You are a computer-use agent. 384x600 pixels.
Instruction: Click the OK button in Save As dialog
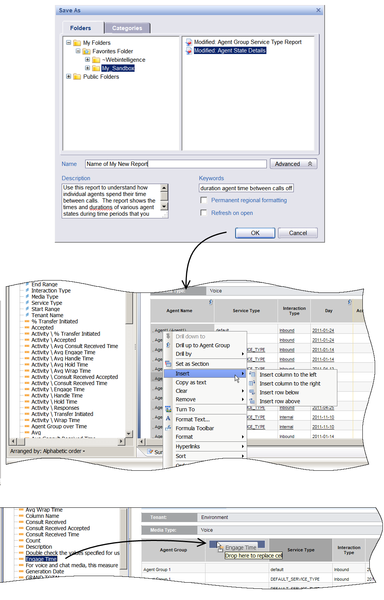255,233
